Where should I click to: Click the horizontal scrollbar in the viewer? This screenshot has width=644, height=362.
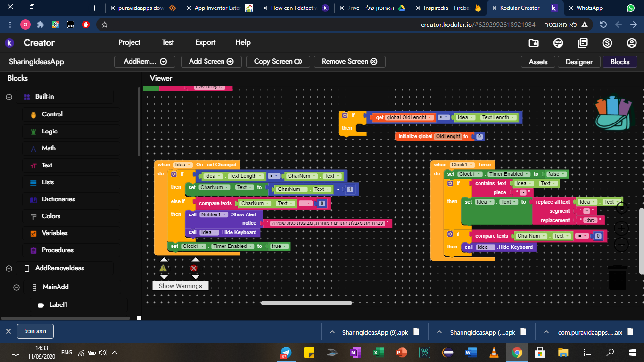pos(306,303)
